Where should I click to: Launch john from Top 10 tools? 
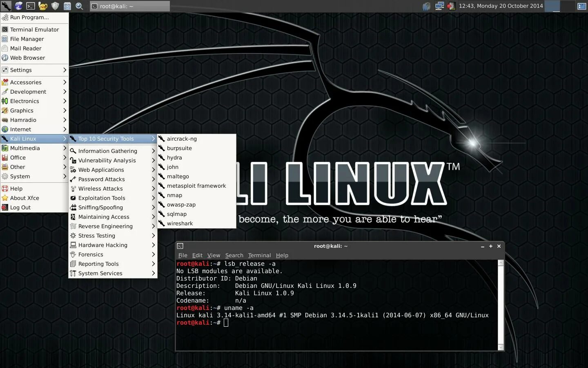click(x=196, y=167)
